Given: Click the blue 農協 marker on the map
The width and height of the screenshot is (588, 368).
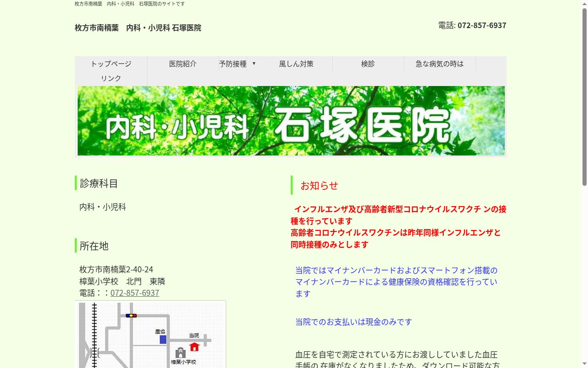Looking at the screenshot, I should pos(163,339).
